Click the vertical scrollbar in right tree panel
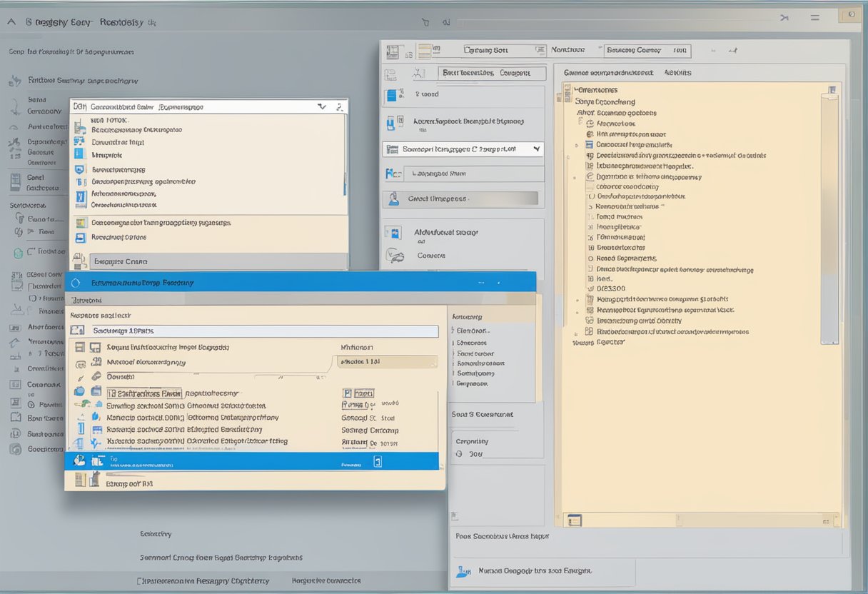The width and height of the screenshot is (868, 594). pyautogui.click(x=829, y=214)
